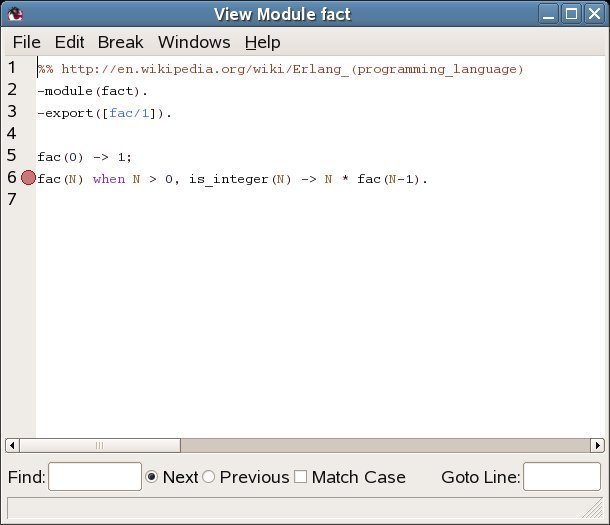Click the right scroll arrow of horizontal scrollbar

pos(597,445)
